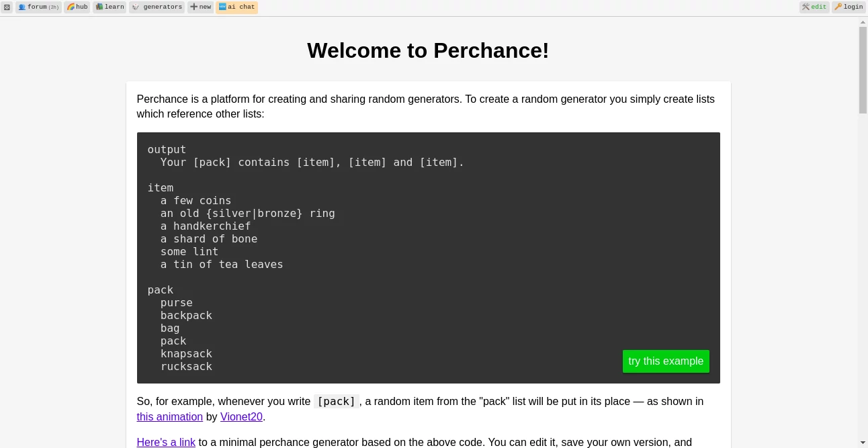Click the scrollbar down arrow

click(x=863, y=443)
